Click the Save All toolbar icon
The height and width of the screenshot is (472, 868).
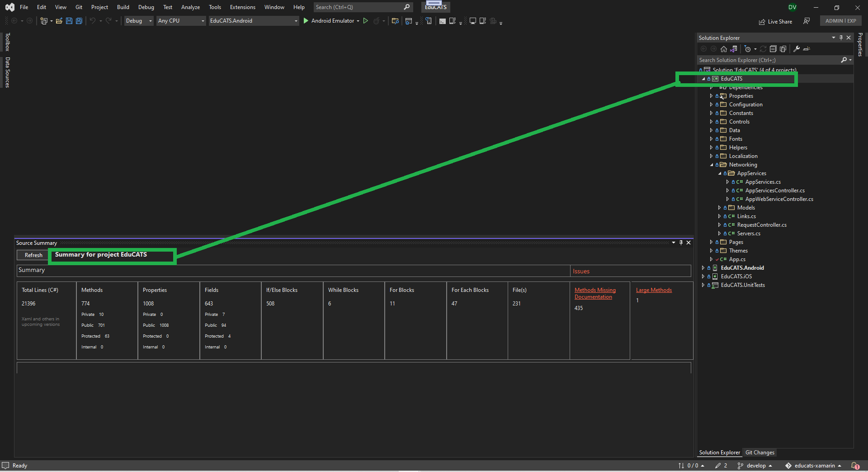click(x=79, y=21)
